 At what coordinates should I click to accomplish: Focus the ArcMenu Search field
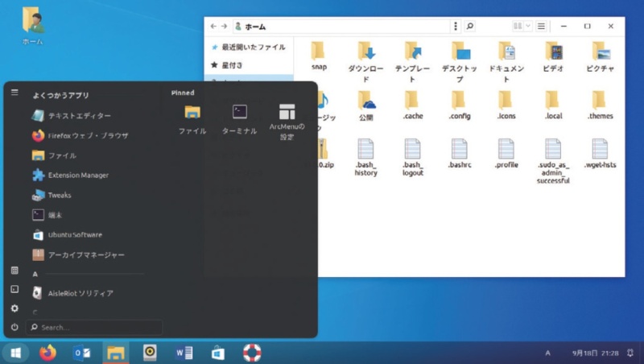coord(94,328)
